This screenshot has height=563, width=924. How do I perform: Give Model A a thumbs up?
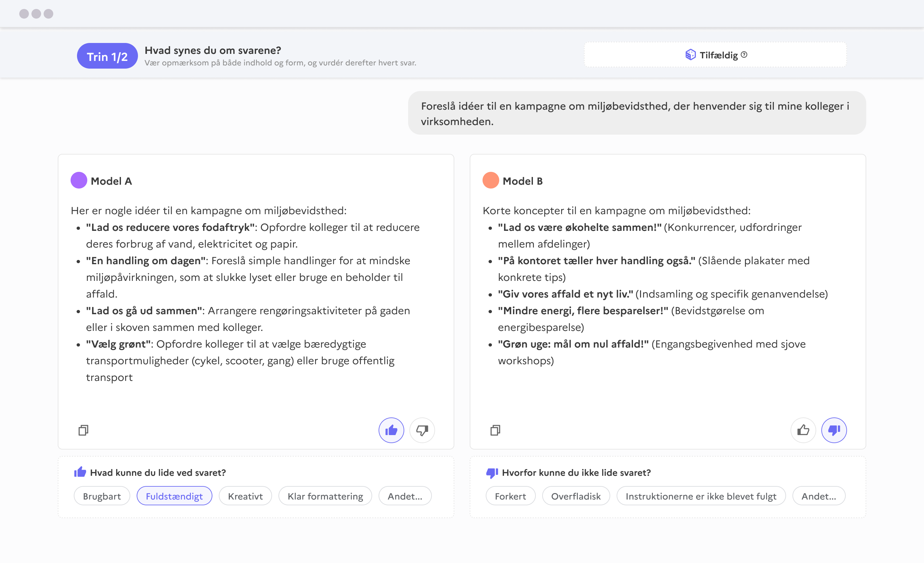coord(391,430)
